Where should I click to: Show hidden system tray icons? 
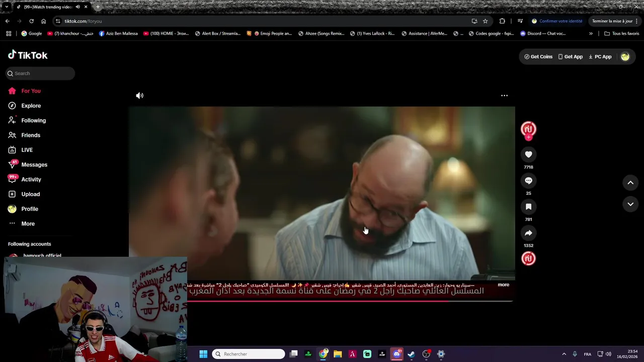(x=564, y=354)
